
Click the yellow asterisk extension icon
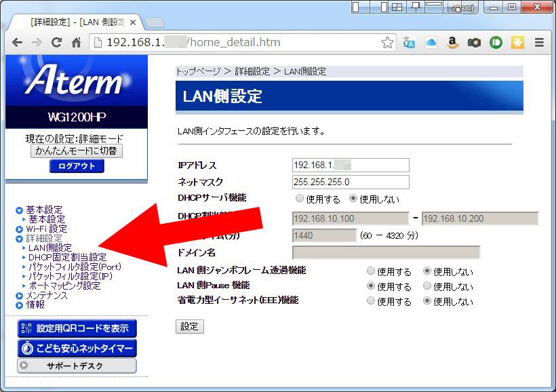[x=517, y=43]
